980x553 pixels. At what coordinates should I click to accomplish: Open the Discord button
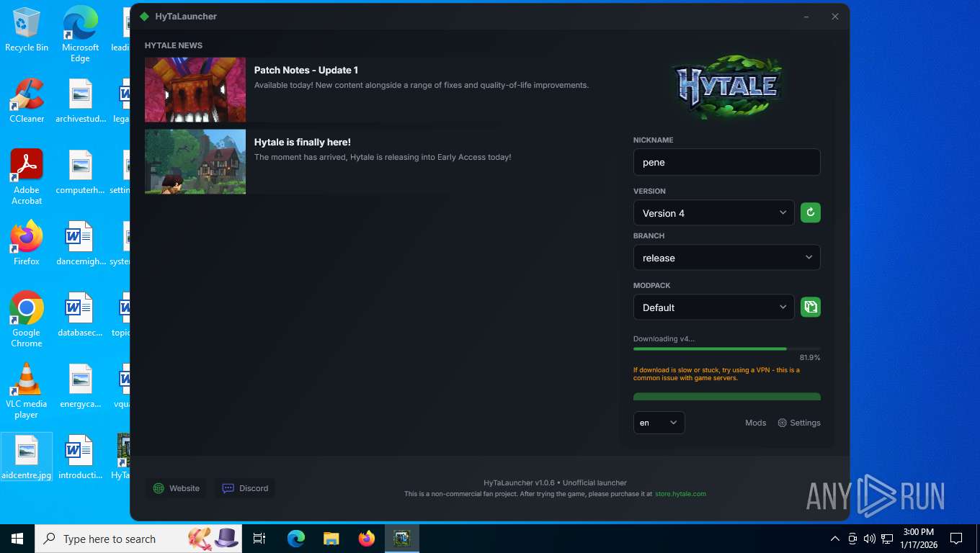[245, 488]
